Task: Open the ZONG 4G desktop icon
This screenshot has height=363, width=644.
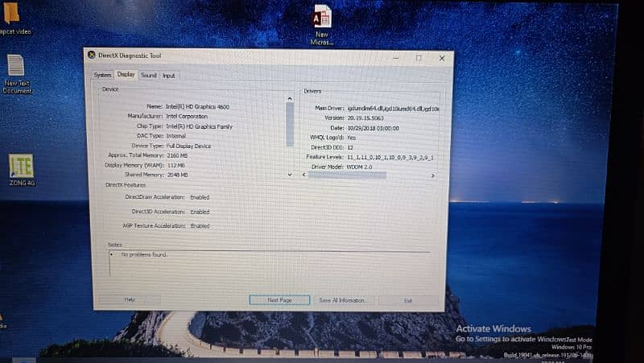Action: point(22,169)
